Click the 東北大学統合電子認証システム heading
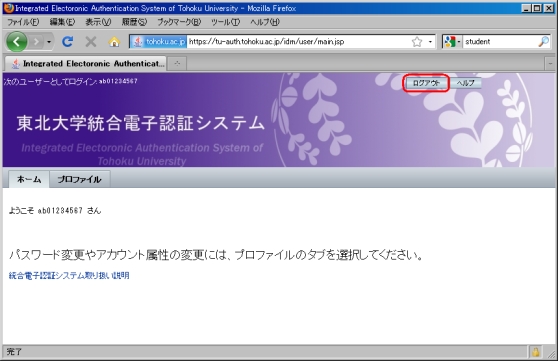The image size is (558, 361). 141,123
